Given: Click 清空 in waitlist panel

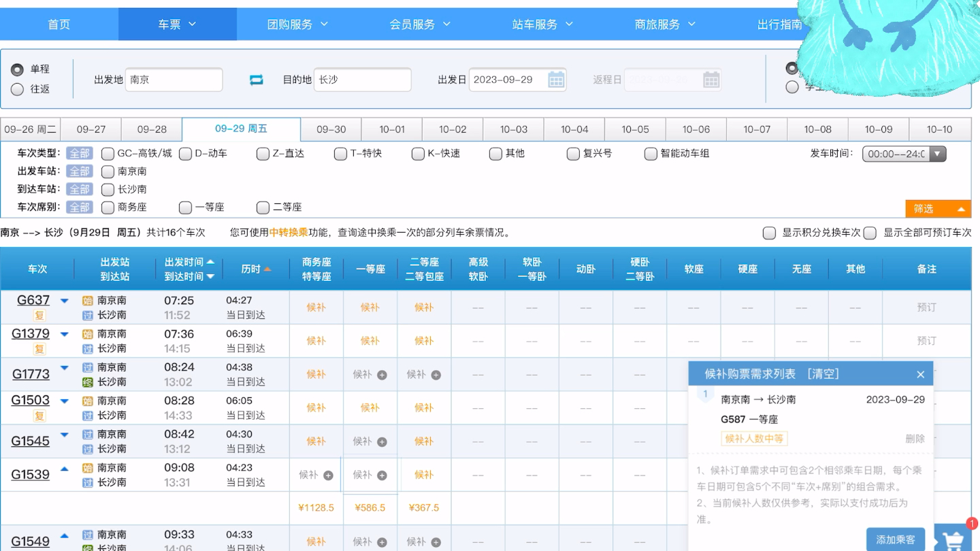Looking at the screenshot, I should (x=823, y=374).
